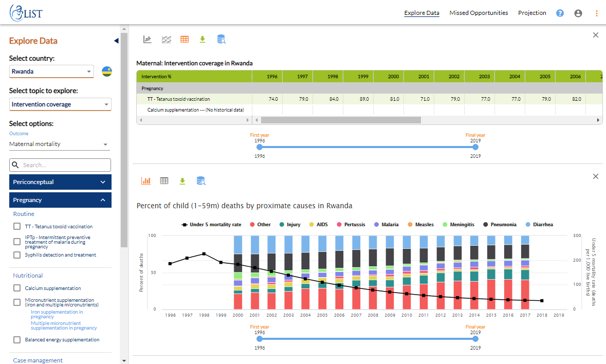Screen dimensions: 606x364
Task: Close the Maternal intervention coverage panel
Action: tap(596, 35)
